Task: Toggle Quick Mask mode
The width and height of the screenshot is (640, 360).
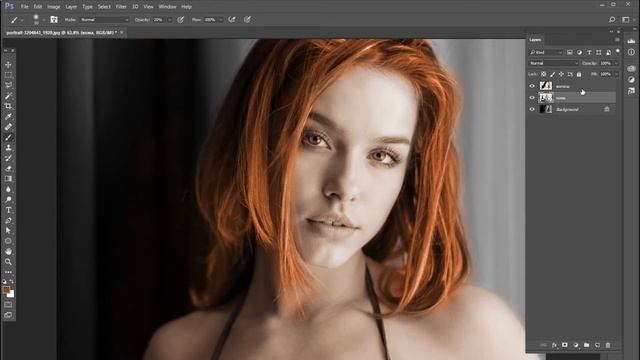Action: click(8, 304)
